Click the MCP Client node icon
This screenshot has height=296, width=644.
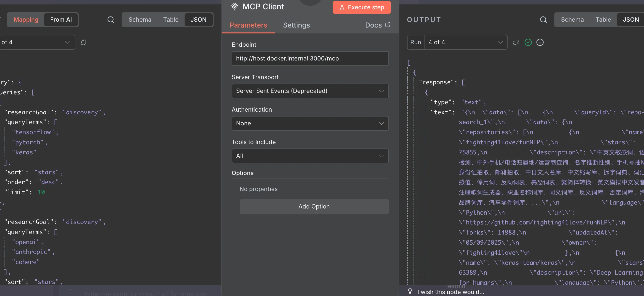pos(234,6)
